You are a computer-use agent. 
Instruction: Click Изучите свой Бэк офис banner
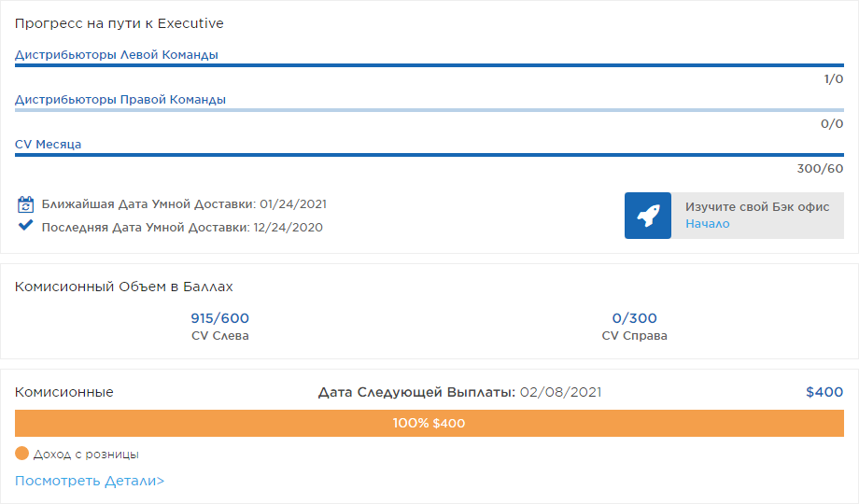pos(734,216)
